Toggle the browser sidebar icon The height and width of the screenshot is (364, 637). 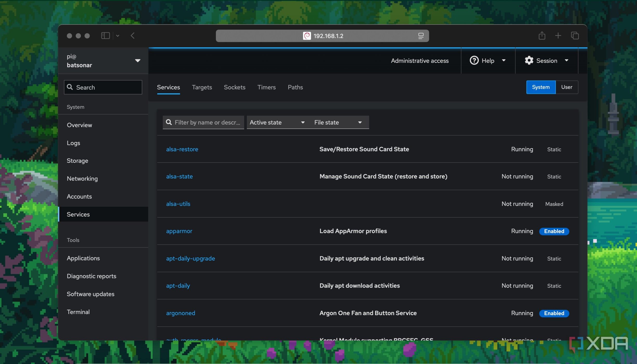105,36
